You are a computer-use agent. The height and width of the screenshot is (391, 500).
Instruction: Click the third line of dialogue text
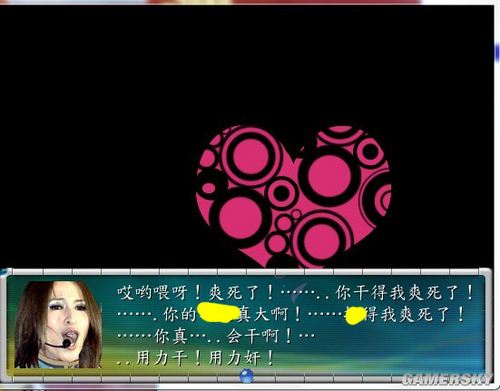216,336
